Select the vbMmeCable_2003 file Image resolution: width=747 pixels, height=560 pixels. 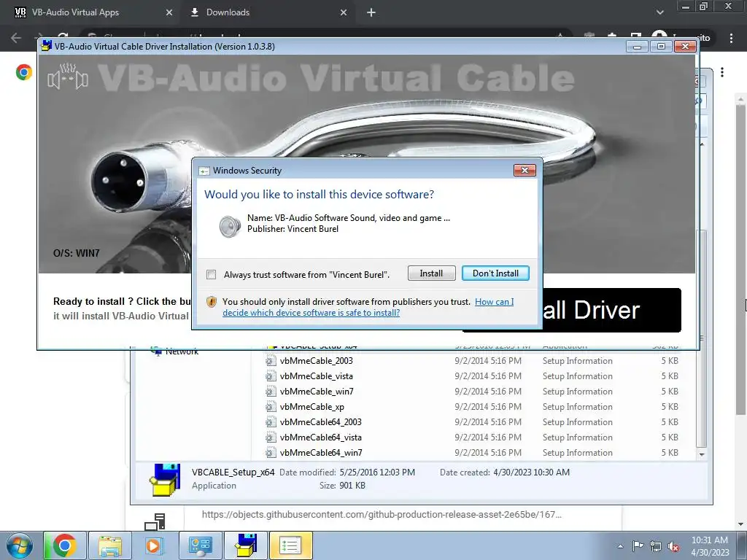(317, 361)
